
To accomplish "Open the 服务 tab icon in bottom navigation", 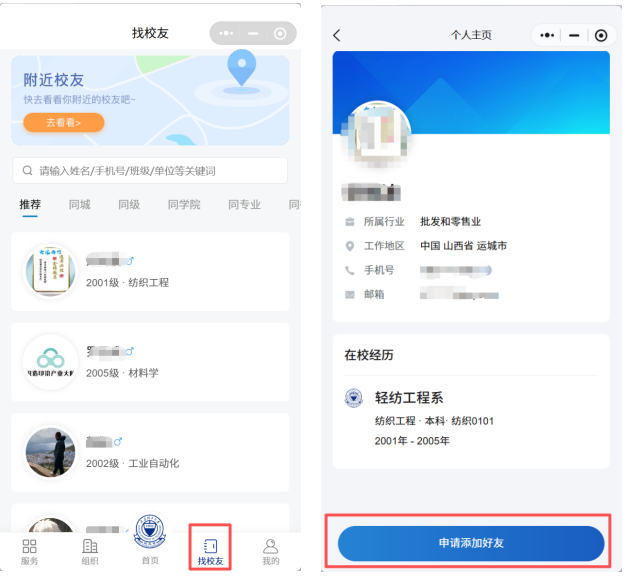I will (29, 546).
